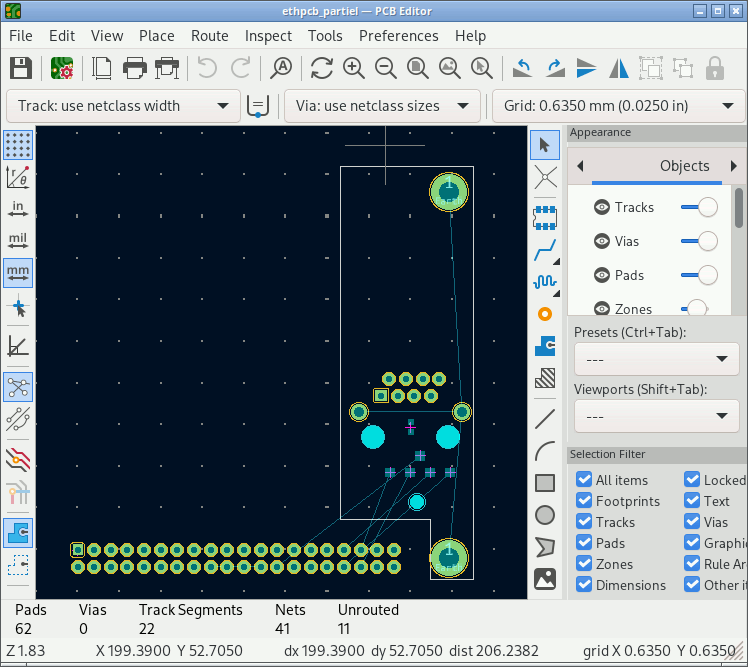
Task: Toggle full-window crosshair cursor
Action: tap(18, 308)
